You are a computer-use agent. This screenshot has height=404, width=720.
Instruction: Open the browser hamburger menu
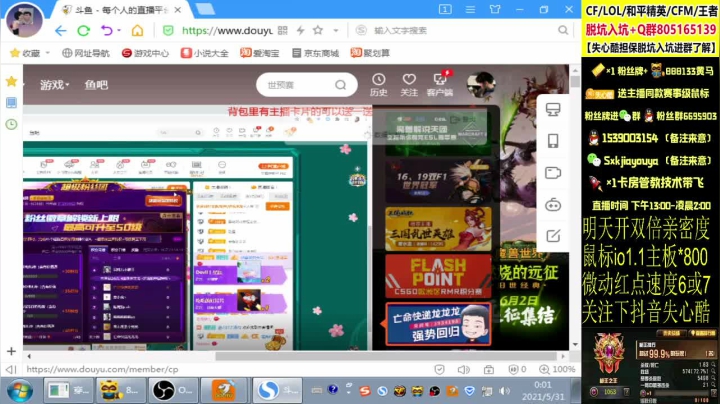[x=470, y=9]
